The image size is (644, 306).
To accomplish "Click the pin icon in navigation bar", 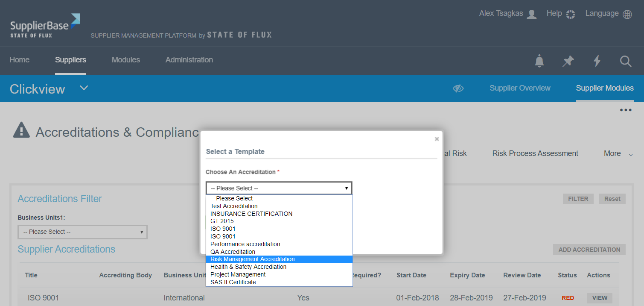I will pyautogui.click(x=568, y=61).
